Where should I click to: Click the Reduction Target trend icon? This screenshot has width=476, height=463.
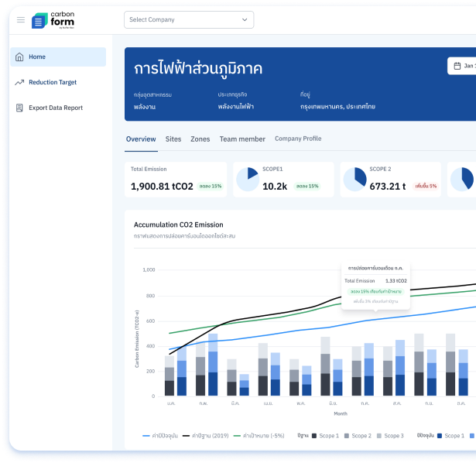tap(19, 82)
